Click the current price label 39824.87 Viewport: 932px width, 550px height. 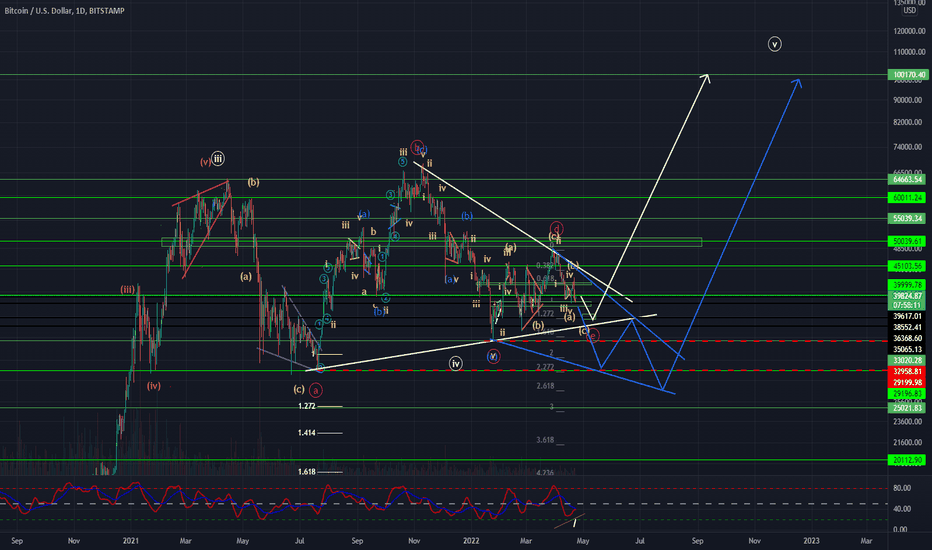(907, 296)
